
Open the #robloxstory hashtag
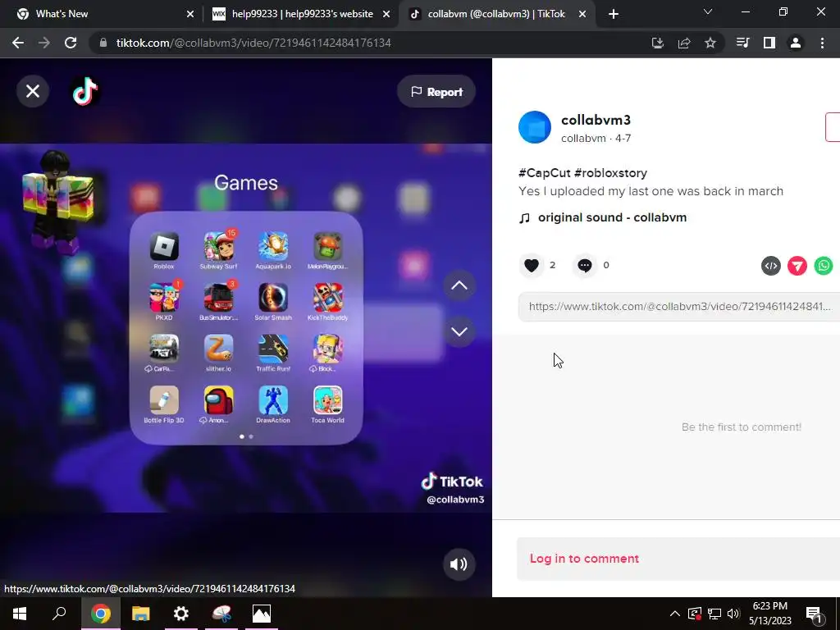click(610, 173)
